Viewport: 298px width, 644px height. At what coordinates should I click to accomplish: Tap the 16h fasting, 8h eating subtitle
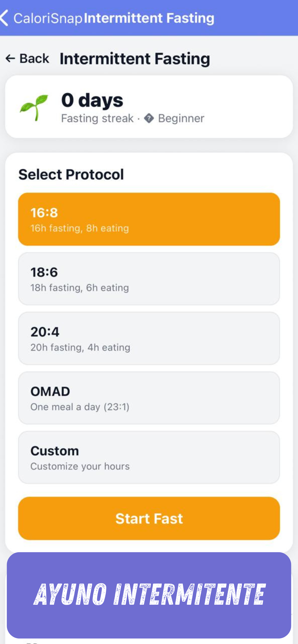click(x=80, y=228)
